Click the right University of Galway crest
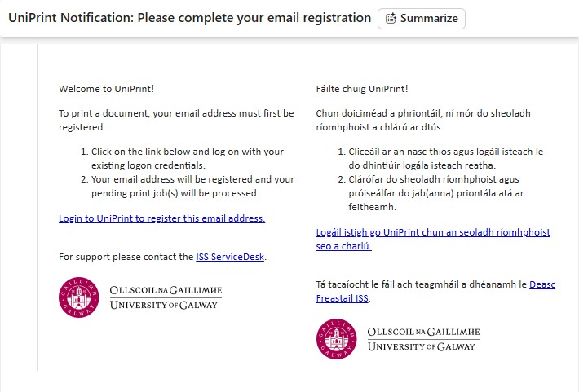This screenshot has width=579, height=392. pyautogui.click(x=336, y=338)
